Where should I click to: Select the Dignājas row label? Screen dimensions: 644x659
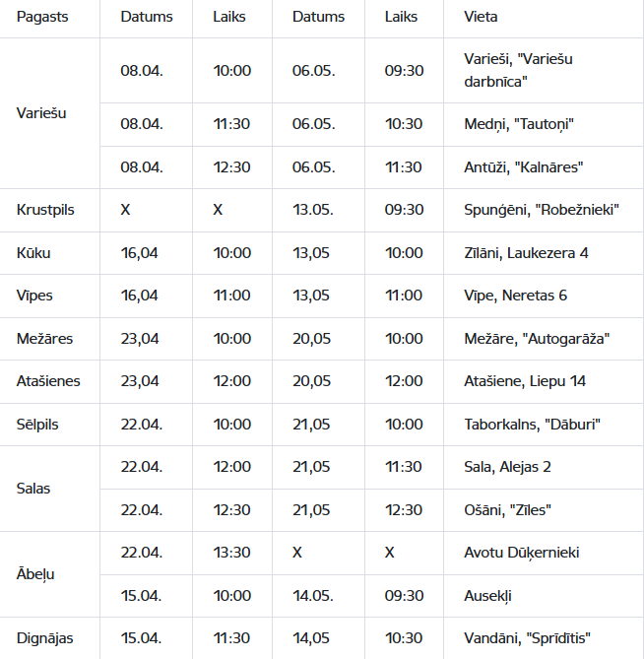tap(44, 638)
